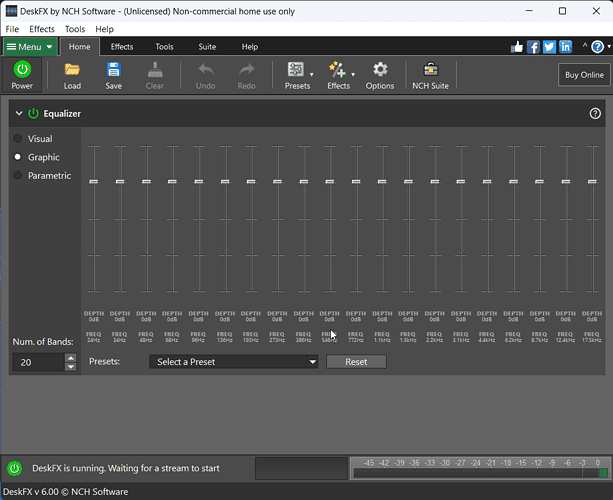Image resolution: width=613 pixels, height=500 pixels.
Task: Click the 2.2kHz band slider handle
Action: 435,181
